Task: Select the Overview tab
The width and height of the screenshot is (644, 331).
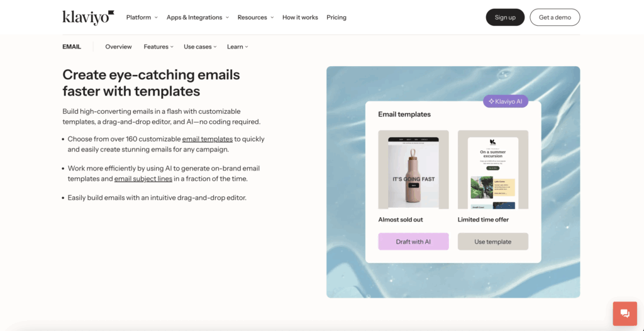Action: [x=118, y=47]
